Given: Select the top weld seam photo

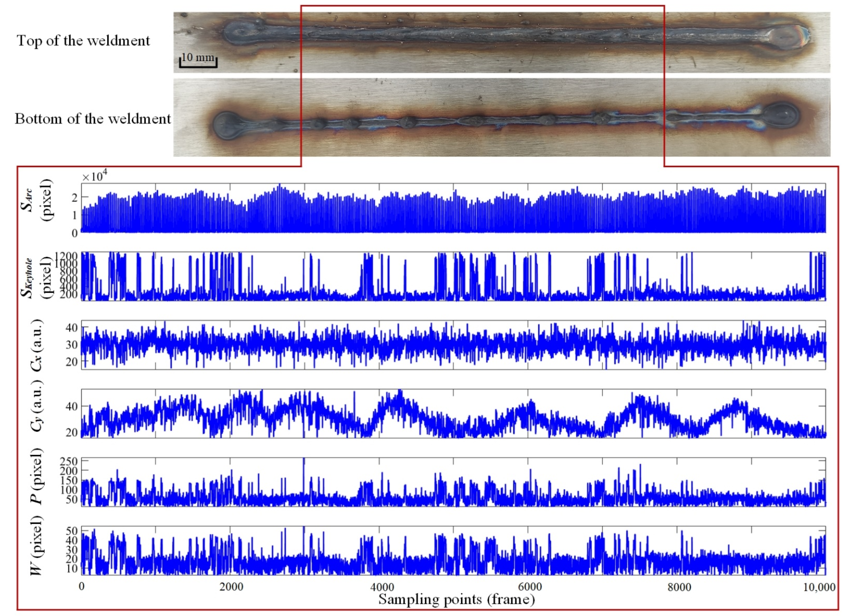Looking at the screenshot, I should point(501,42).
